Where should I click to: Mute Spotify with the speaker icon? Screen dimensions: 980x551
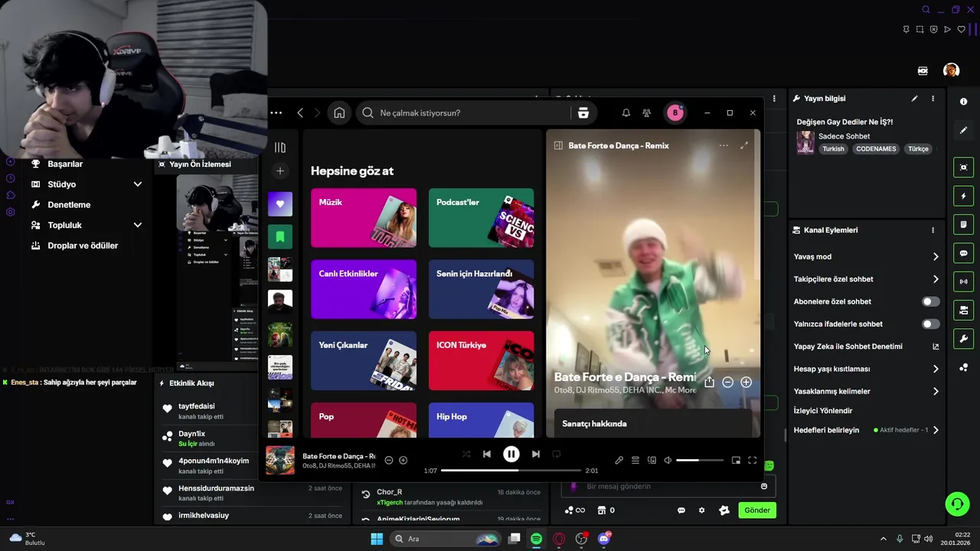coord(668,460)
